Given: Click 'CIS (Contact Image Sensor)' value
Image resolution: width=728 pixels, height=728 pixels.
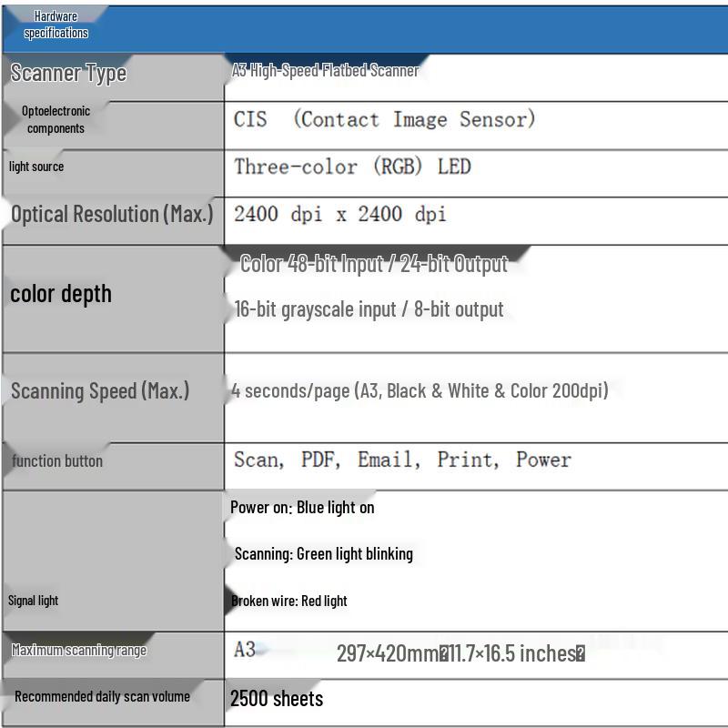Looking at the screenshot, I should [384, 119].
